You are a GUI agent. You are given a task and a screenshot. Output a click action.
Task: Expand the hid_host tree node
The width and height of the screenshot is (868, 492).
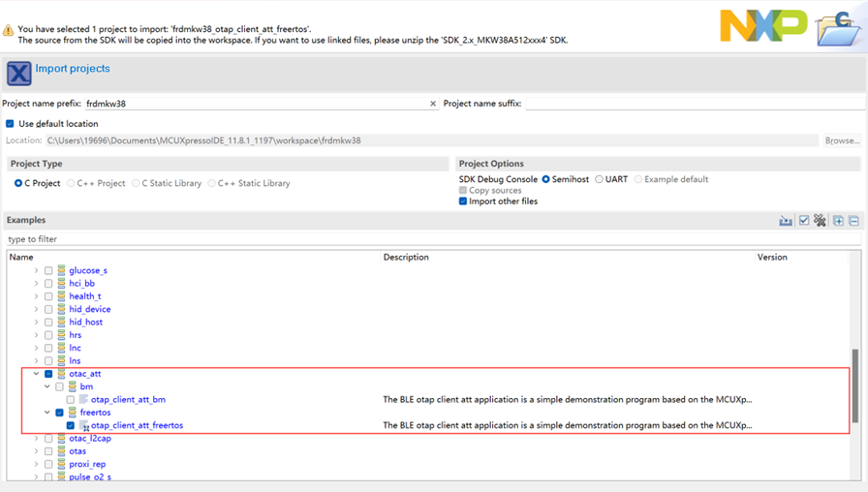coord(37,322)
